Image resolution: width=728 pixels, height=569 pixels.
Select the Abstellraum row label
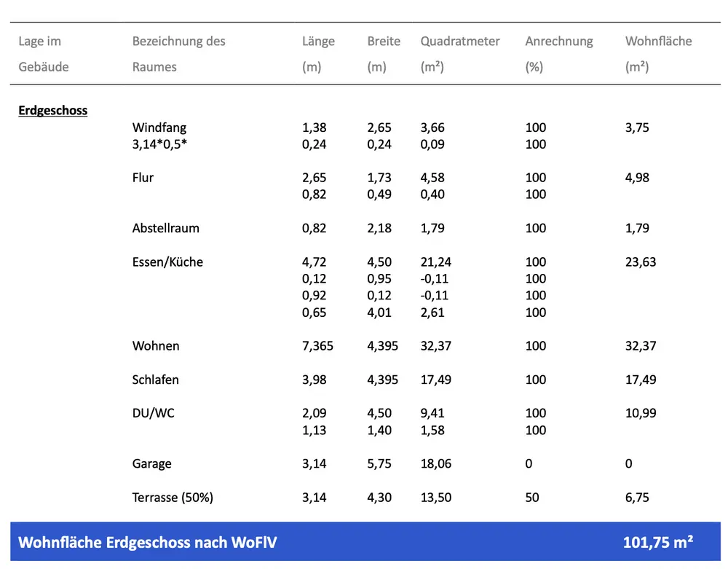coord(165,228)
